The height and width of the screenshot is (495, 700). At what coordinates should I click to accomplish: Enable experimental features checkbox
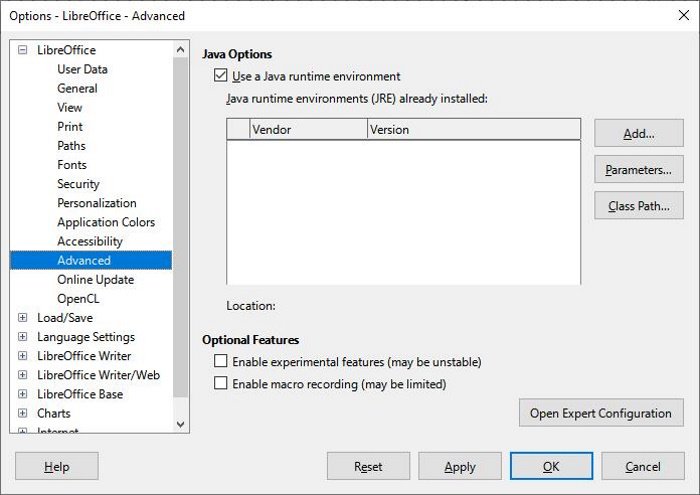pos(221,361)
